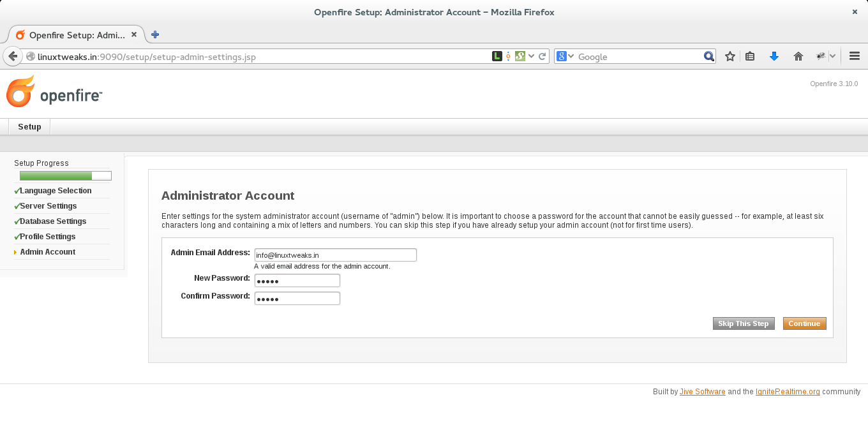Select Database Settings step
This screenshot has width=868, height=423.
(x=53, y=221)
